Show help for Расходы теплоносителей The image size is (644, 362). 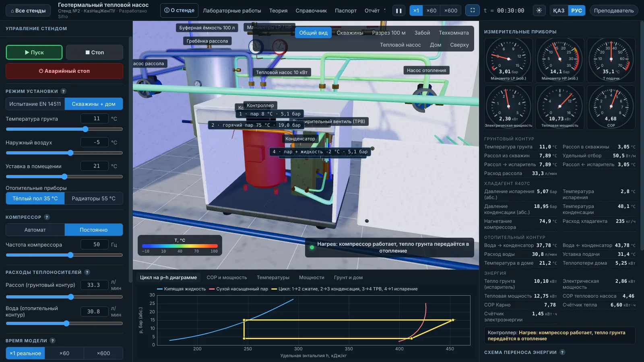pos(87,272)
